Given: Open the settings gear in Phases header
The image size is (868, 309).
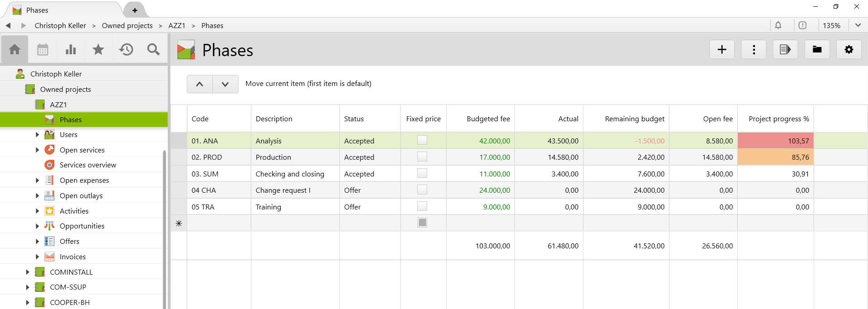Looking at the screenshot, I should point(849,50).
